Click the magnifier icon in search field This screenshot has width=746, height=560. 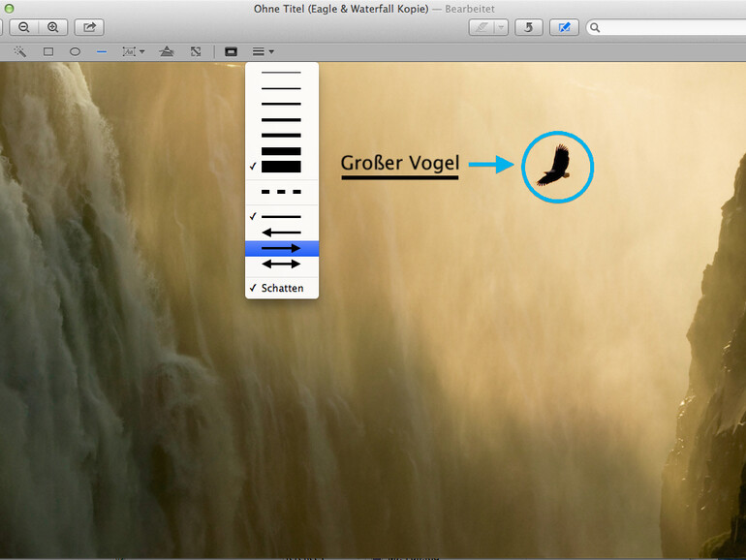[x=595, y=27]
